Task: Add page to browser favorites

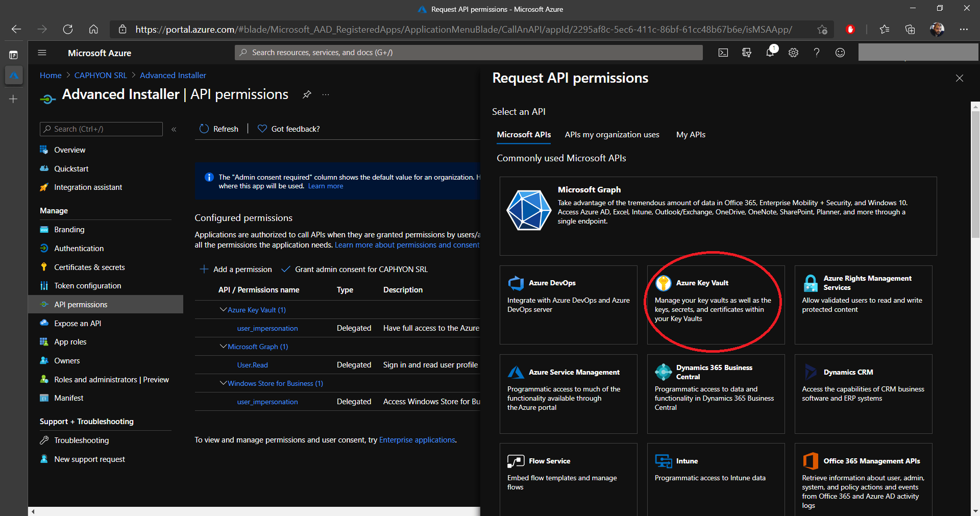Action: [x=822, y=29]
